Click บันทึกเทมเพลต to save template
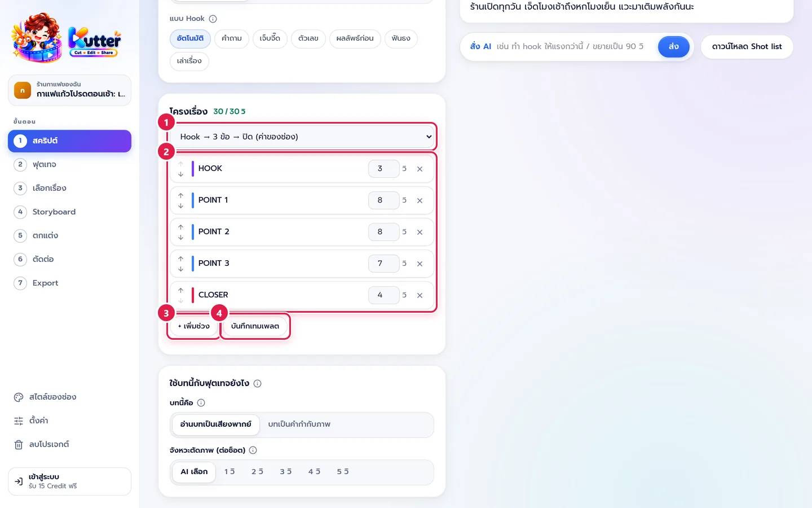This screenshot has height=508, width=812. [x=255, y=326]
